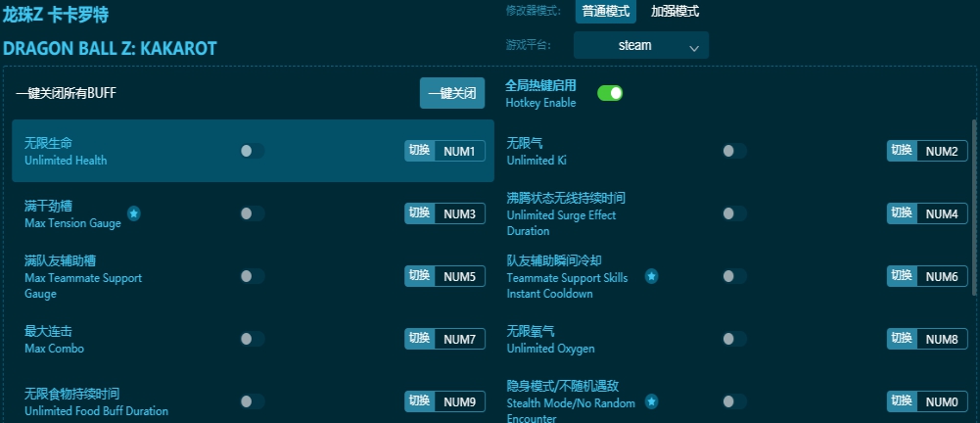Viewport: 980px width, 423px height.
Task: Click the Unlimited Food Buff Duration label
Action: click(x=96, y=410)
